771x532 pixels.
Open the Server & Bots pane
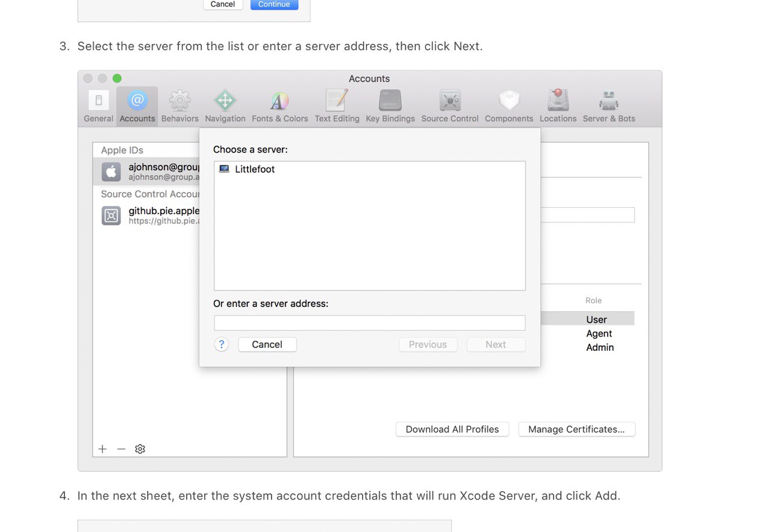609,107
